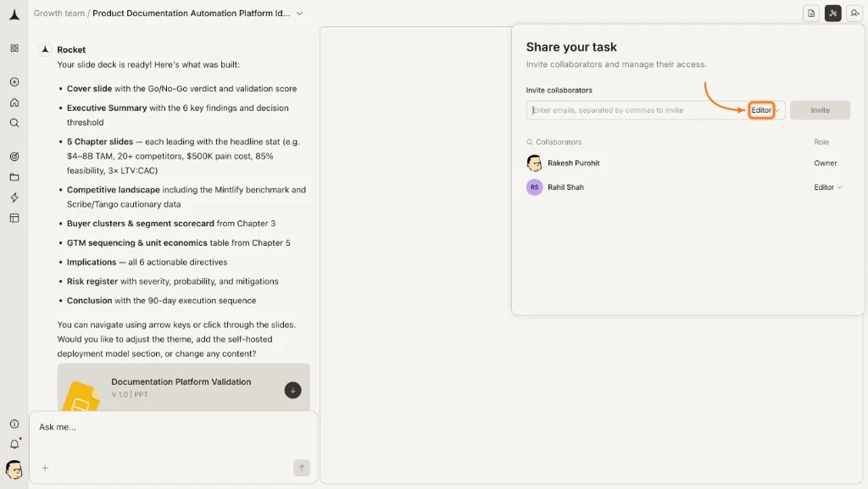Change Rahil Shah's Editor role dropdown
The height and width of the screenshot is (489, 868).
tap(827, 186)
